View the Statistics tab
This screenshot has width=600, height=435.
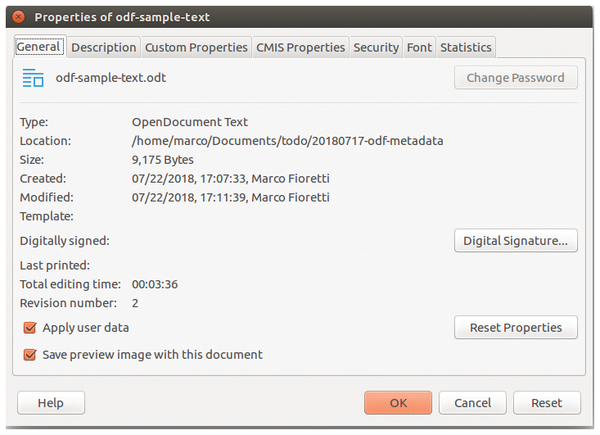pos(465,47)
